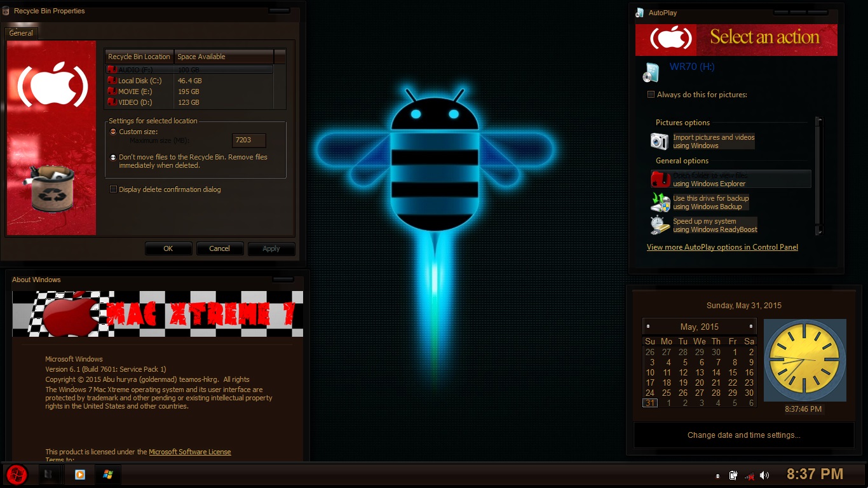Choose Use this drive for backup
The image size is (868, 488).
[711, 202]
